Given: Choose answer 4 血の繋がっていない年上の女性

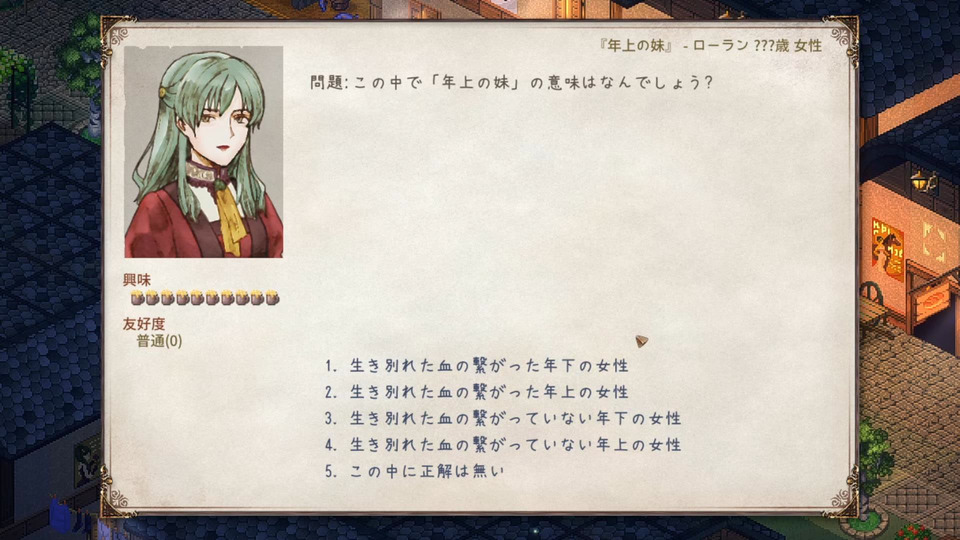Looking at the screenshot, I should 503,444.
